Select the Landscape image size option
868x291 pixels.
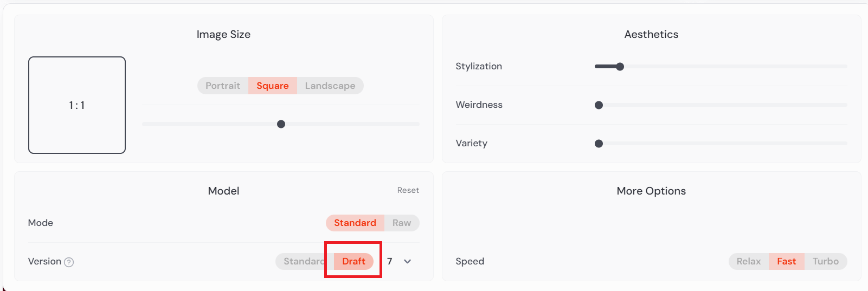(x=330, y=86)
